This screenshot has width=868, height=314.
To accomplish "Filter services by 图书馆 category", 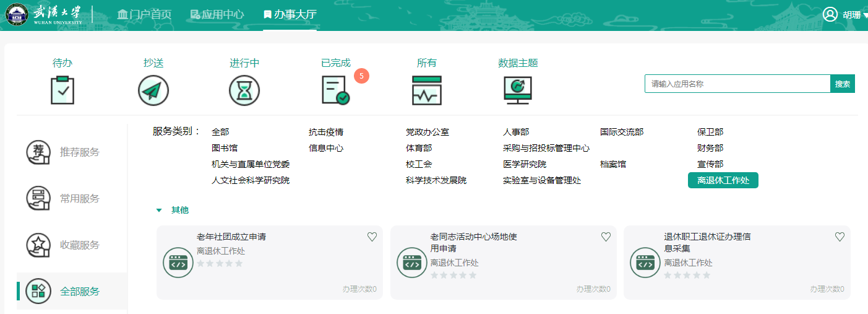I will click(x=224, y=148).
